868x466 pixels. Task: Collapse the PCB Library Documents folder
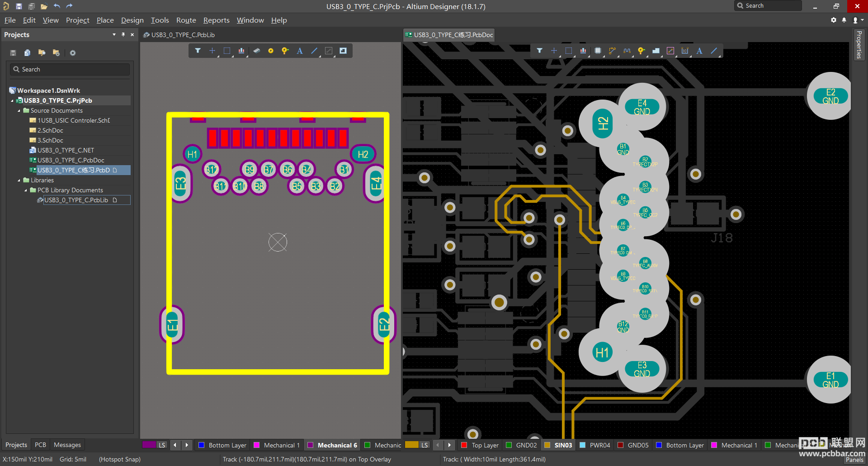26,190
